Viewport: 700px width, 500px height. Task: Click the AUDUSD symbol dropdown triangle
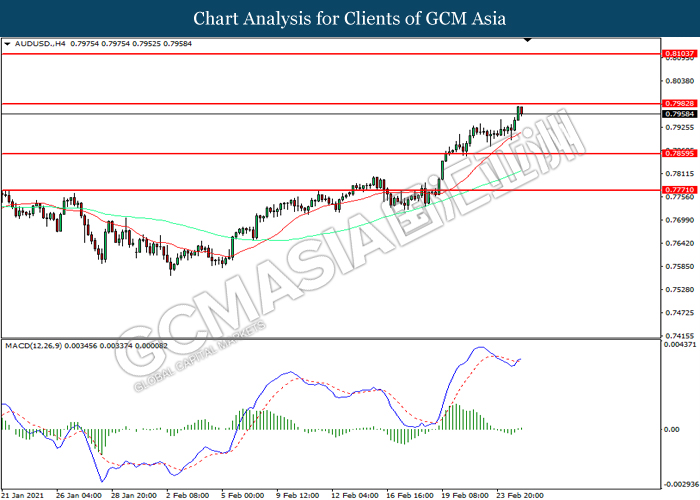click(7, 44)
